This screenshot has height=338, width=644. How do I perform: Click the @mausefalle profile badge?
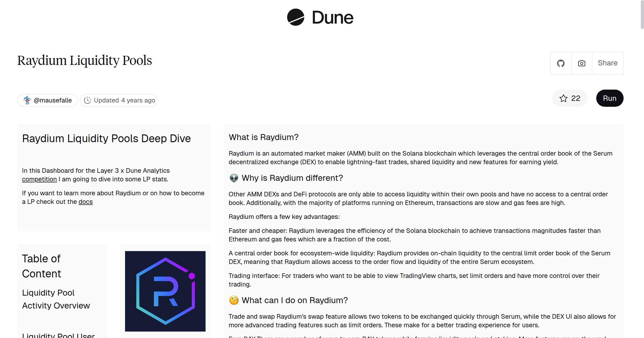[x=47, y=100]
